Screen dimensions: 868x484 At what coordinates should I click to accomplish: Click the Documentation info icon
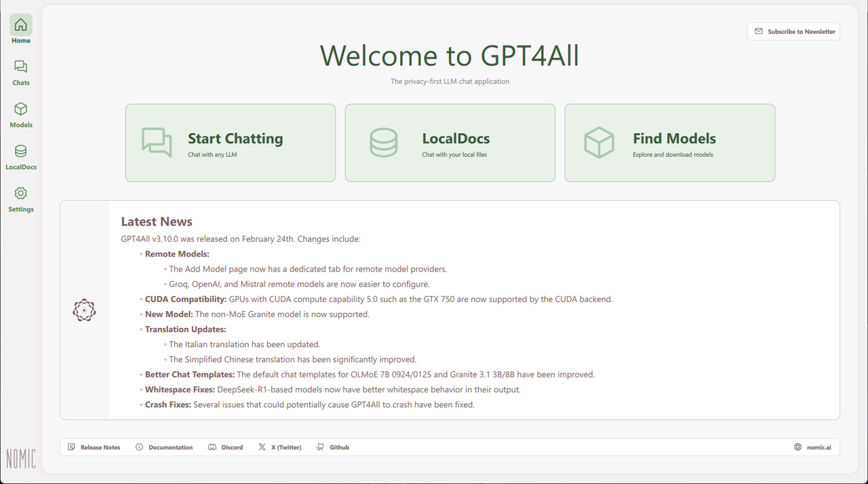pyautogui.click(x=139, y=447)
